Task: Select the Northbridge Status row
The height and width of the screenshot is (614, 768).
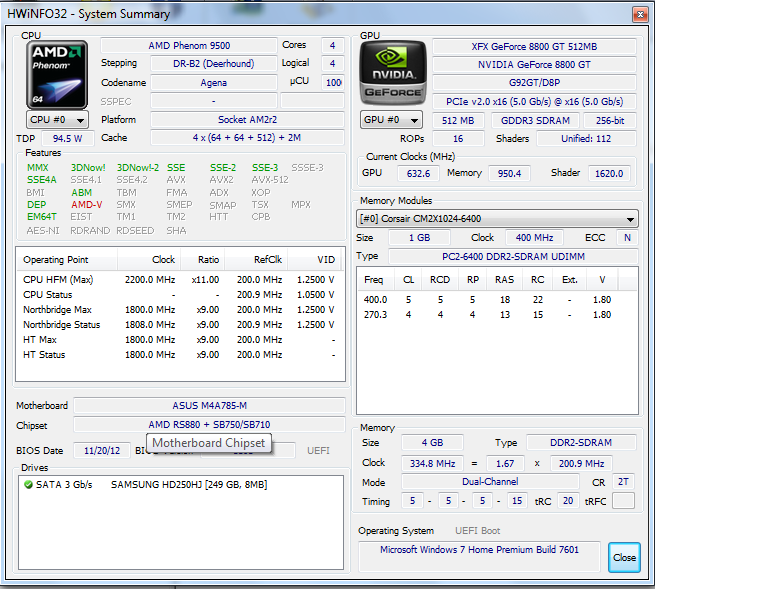Action: pos(180,325)
